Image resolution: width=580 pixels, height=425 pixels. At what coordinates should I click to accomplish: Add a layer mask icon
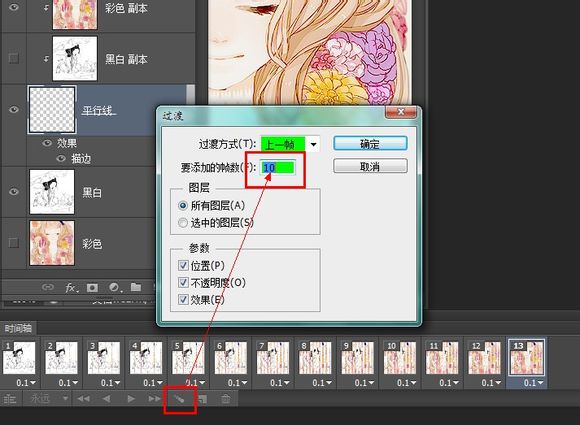coord(92,287)
